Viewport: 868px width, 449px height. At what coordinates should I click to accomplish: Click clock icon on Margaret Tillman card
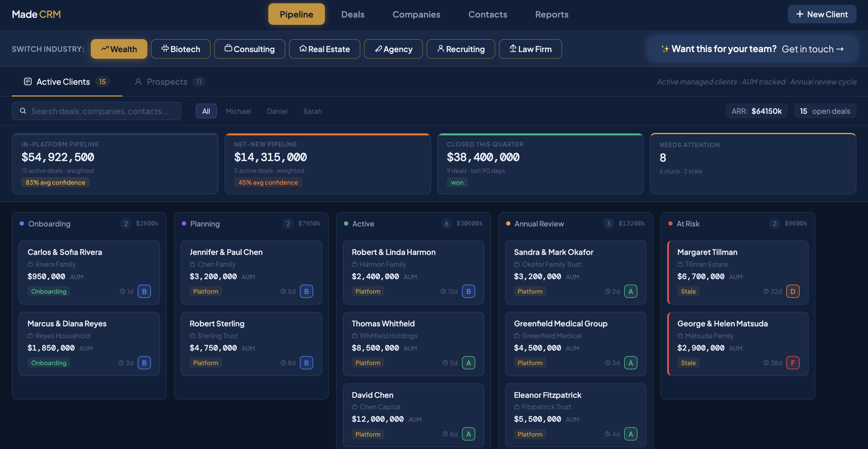pyautogui.click(x=765, y=291)
